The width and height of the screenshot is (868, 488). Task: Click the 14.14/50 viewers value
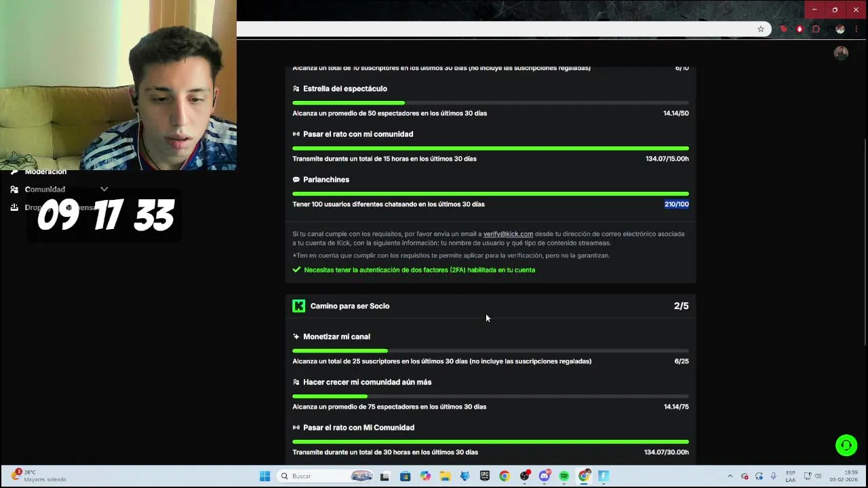[676, 113]
